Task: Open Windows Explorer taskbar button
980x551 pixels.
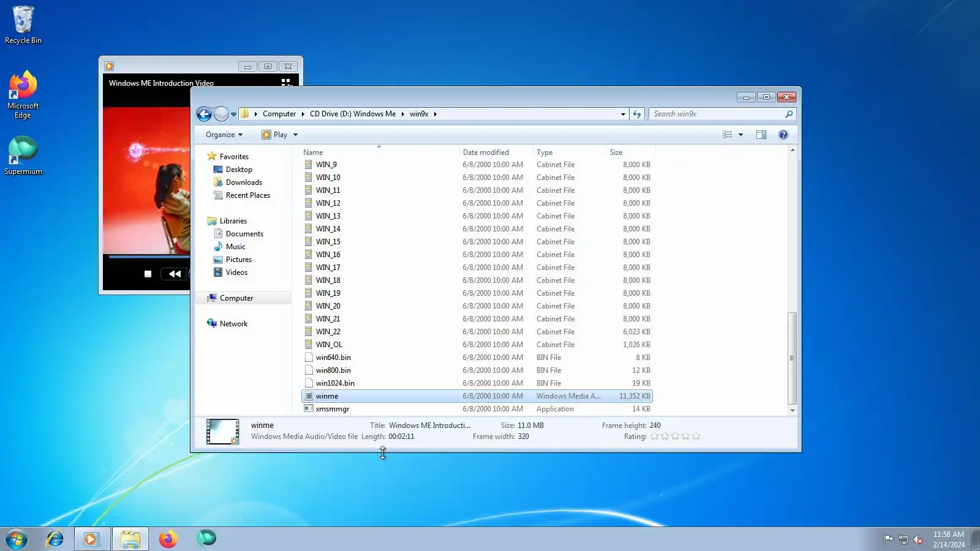Action: [x=130, y=539]
